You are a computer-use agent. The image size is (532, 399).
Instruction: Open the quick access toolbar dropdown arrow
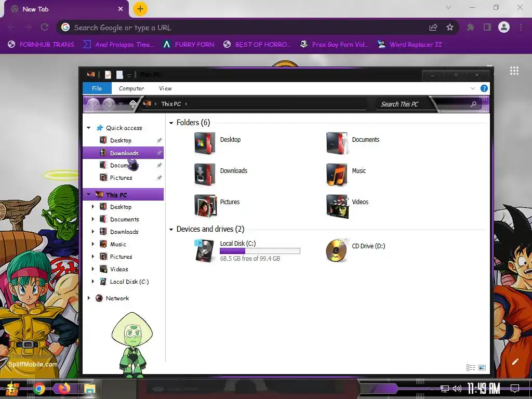point(129,75)
